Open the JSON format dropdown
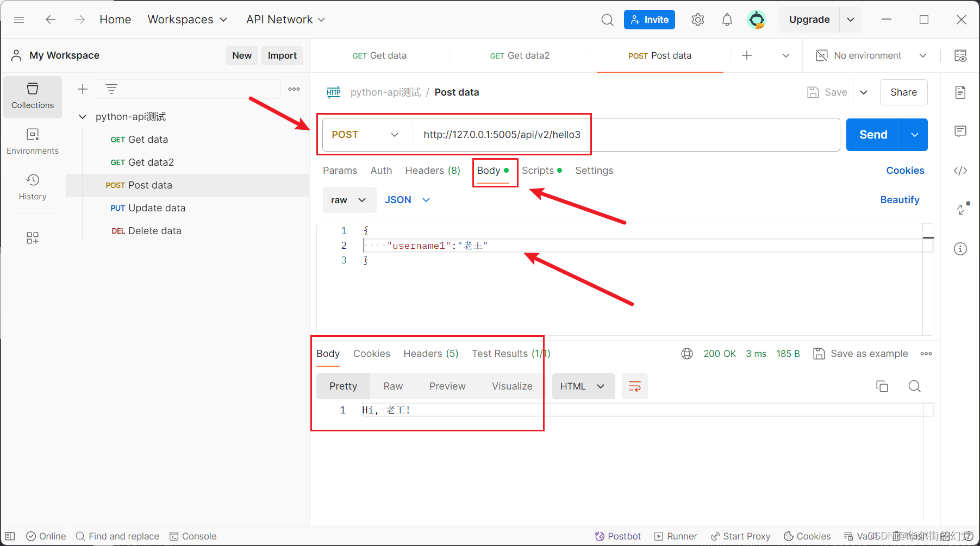980x546 pixels. click(407, 200)
